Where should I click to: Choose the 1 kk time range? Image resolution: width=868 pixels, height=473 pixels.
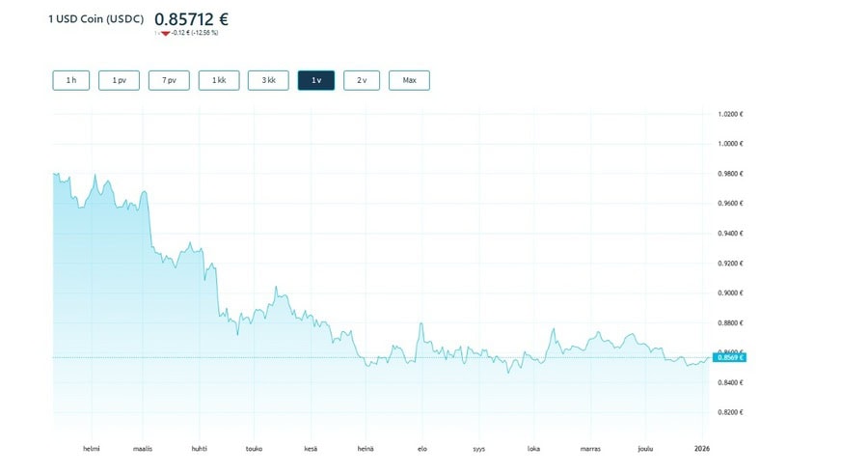[219, 80]
